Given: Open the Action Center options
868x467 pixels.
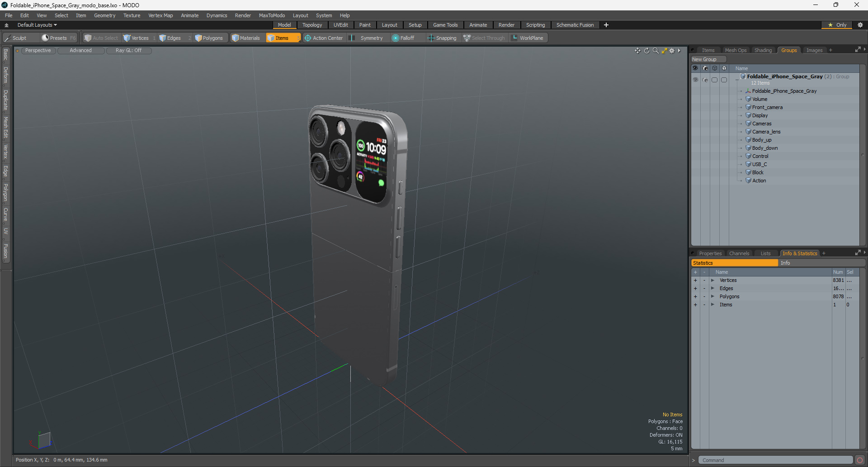Looking at the screenshot, I should coord(324,38).
